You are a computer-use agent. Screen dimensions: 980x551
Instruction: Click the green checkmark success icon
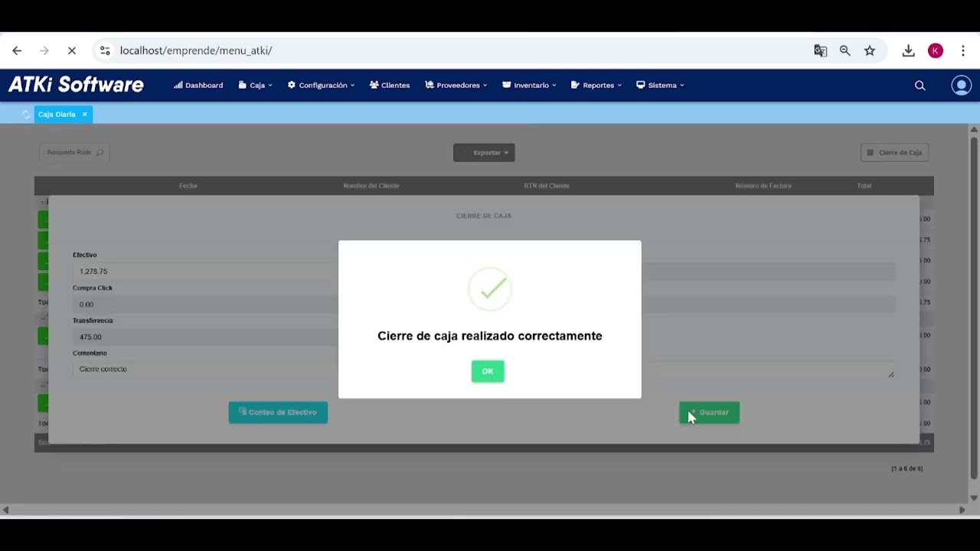490,289
